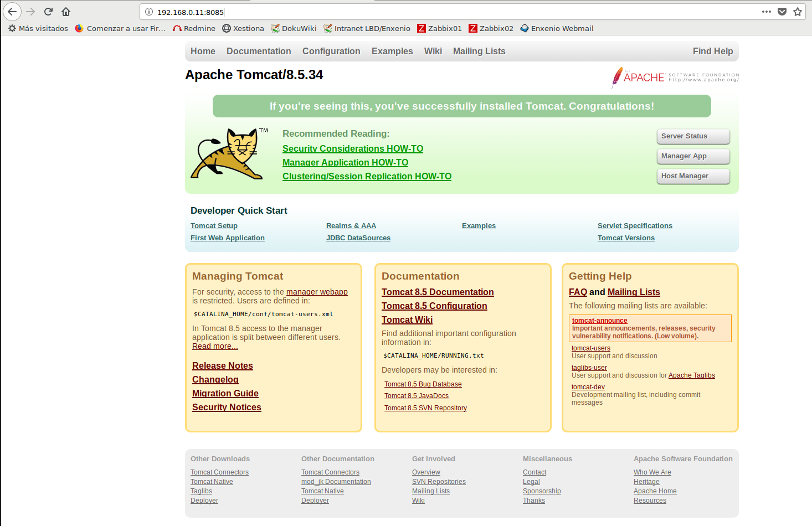The width and height of the screenshot is (812, 526).
Task: Open the Servlet Specifications link
Action: tap(635, 225)
